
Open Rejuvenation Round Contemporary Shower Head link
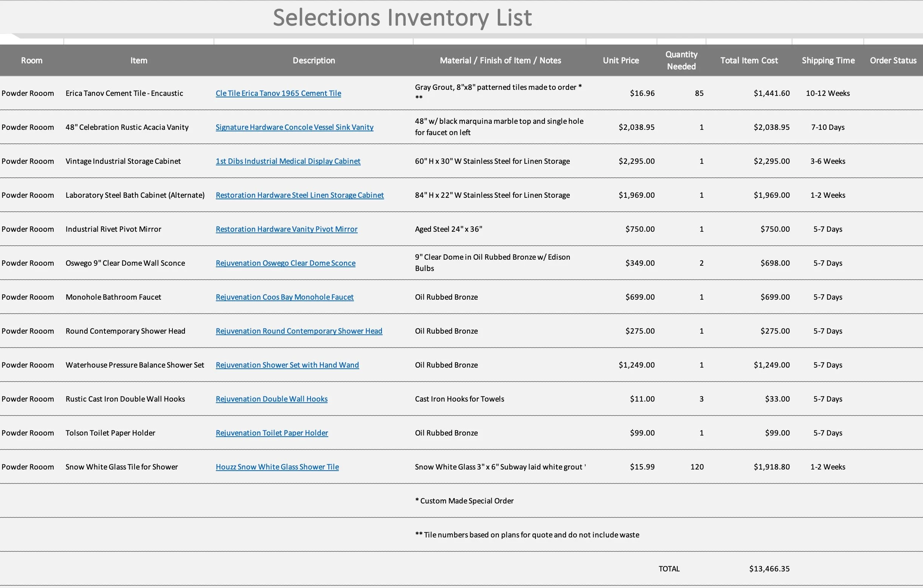(298, 331)
